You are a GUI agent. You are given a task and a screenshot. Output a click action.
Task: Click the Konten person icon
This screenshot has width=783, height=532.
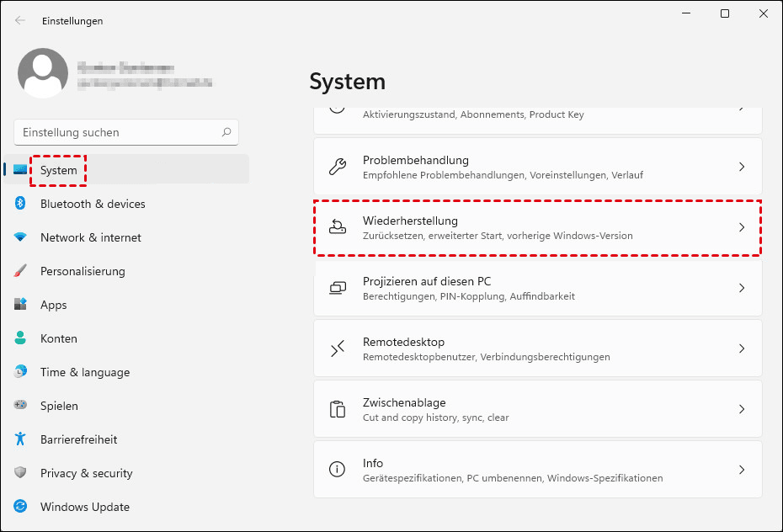pyautogui.click(x=20, y=338)
